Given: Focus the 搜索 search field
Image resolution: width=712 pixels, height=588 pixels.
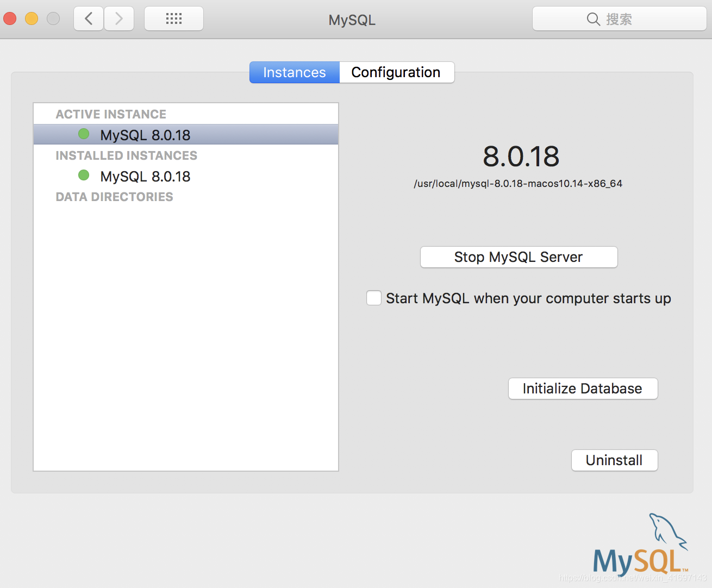Looking at the screenshot, I should pos(620,19).
